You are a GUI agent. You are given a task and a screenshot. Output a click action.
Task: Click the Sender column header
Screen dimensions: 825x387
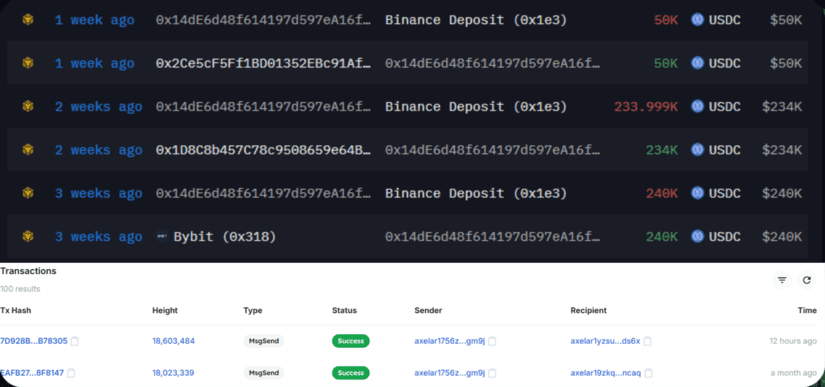coord(428,311)
